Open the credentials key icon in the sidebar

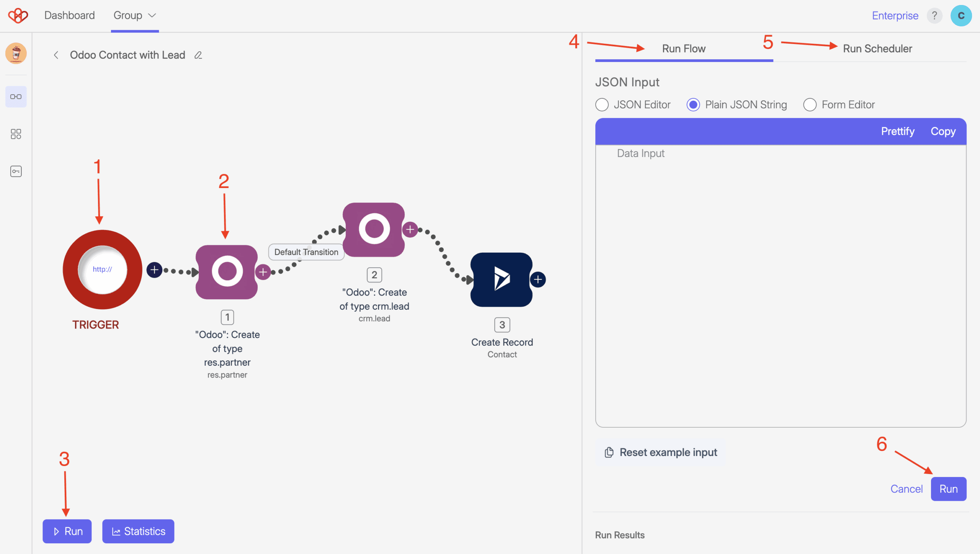coord(16,171)
